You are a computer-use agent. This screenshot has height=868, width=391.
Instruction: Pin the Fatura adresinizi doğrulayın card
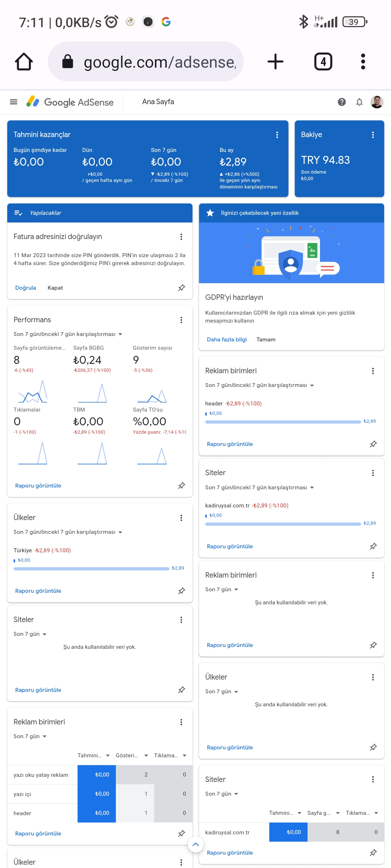pos(182,288)
